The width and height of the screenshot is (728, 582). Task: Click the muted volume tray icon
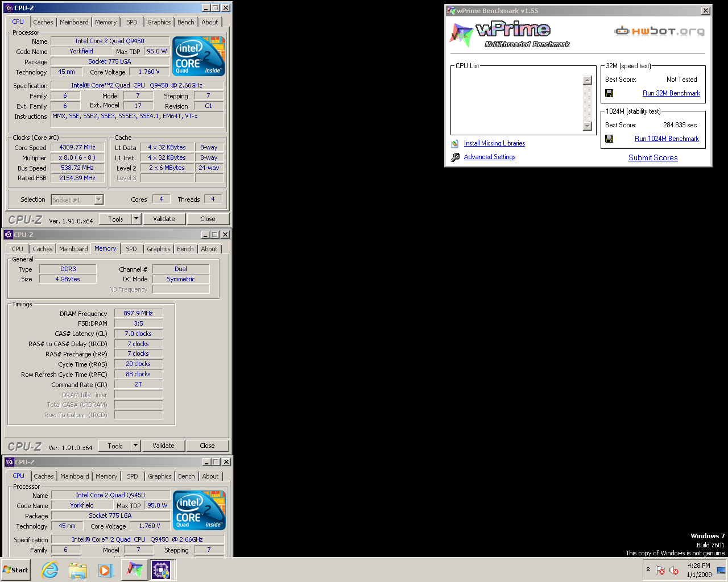pyautogui.click(x=674, y=570)
